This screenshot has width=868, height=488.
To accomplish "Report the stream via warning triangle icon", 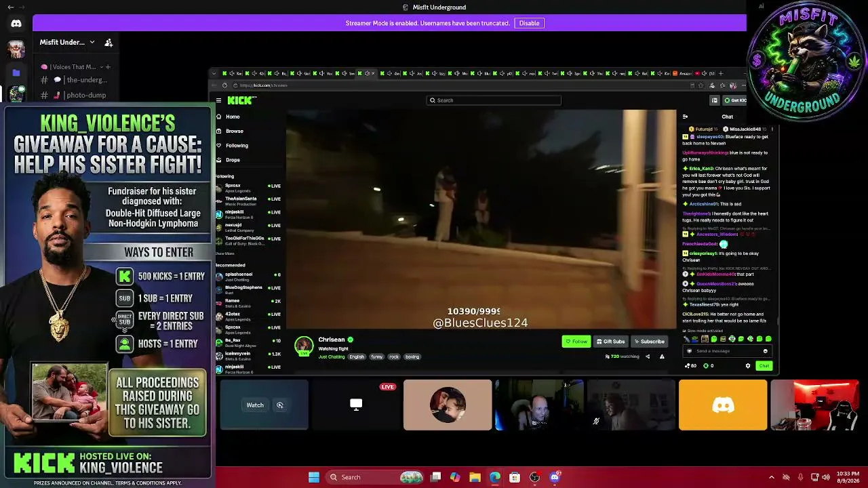I will (x=662, y=357).
